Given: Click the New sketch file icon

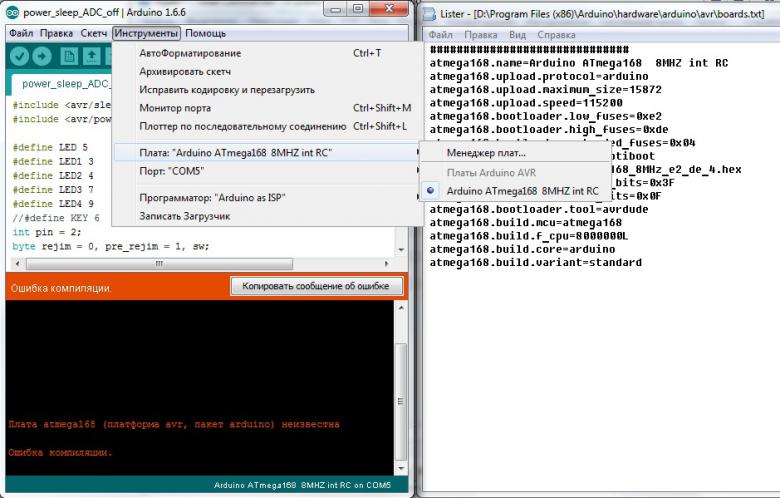Looking at the screenshot, I should (69, 56).
